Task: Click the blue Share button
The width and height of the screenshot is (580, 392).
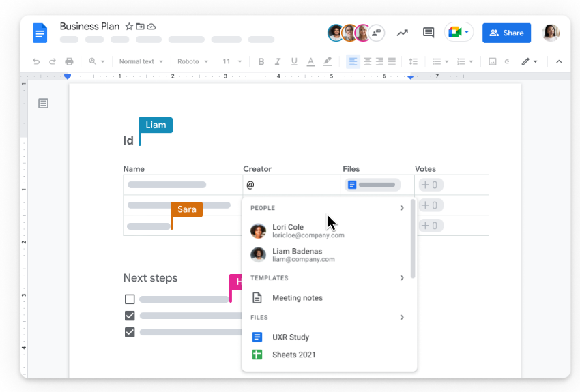Action: [x=506, y=33]
